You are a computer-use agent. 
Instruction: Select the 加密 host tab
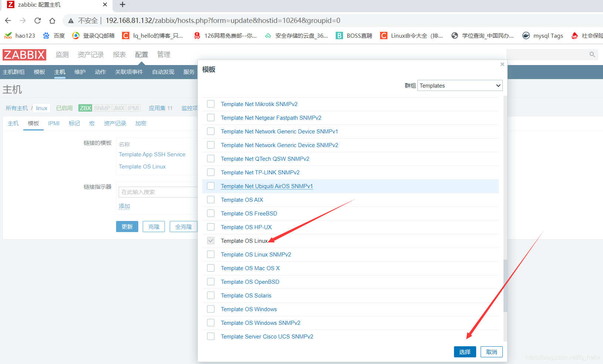(141, 123)
